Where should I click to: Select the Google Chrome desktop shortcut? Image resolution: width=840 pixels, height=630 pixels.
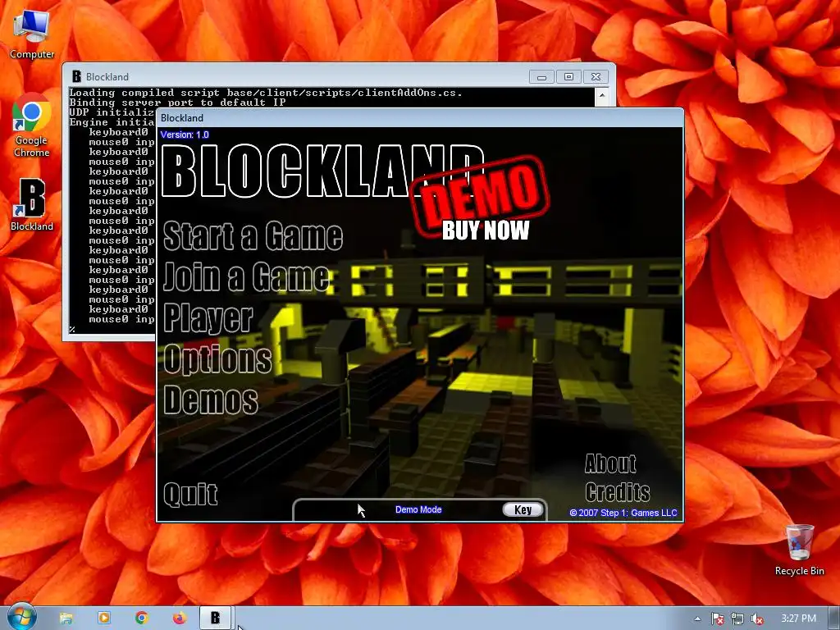[x=32, y=125]
